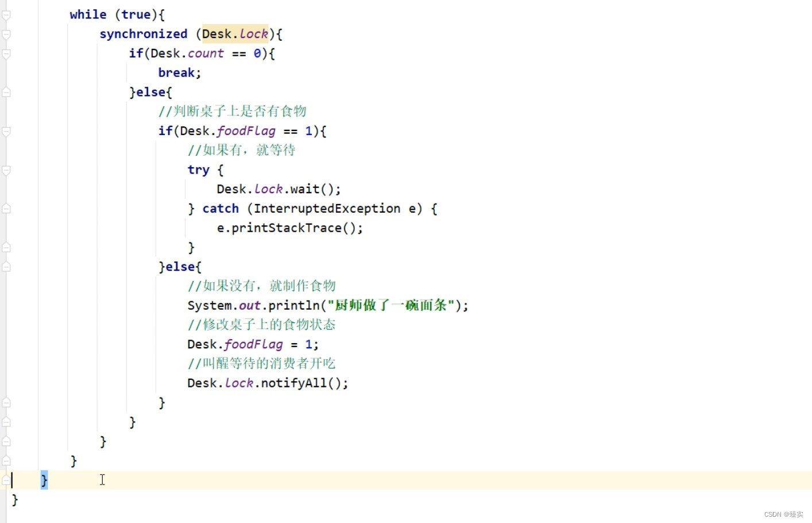812x523 pixels.
Task: Click 'foodFlag' in the if condition
Action: [246, 131]
